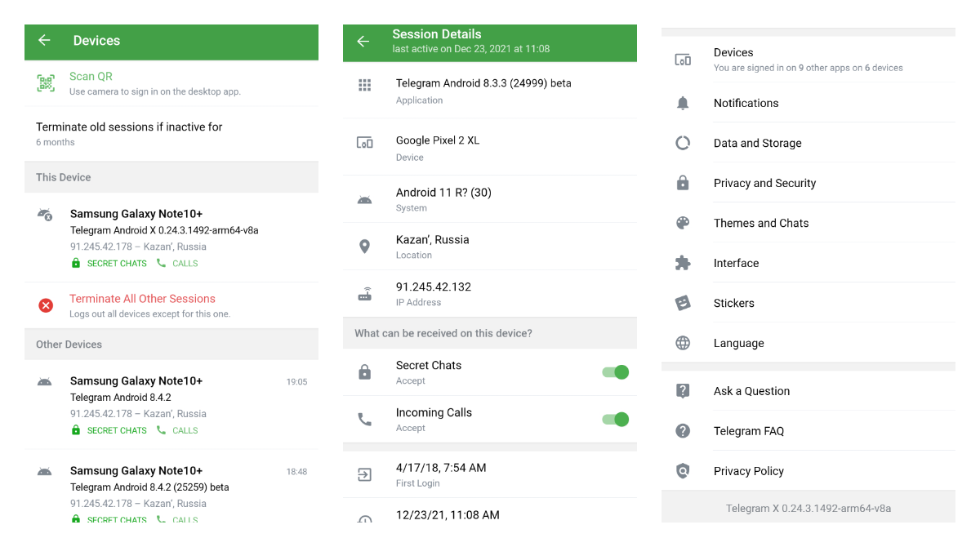The image size is (980, 547).
Task: Click IP address 91.245.42.132
Action: tap(434, 287)
